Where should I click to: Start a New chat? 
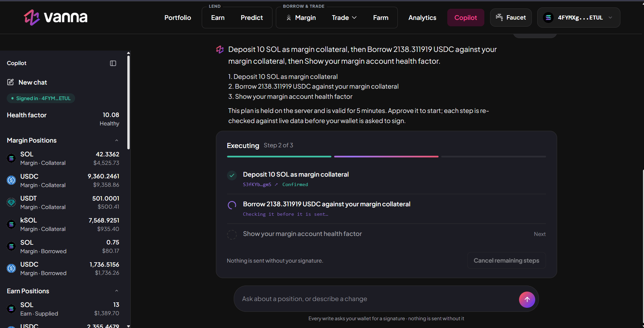click(27, 82)
